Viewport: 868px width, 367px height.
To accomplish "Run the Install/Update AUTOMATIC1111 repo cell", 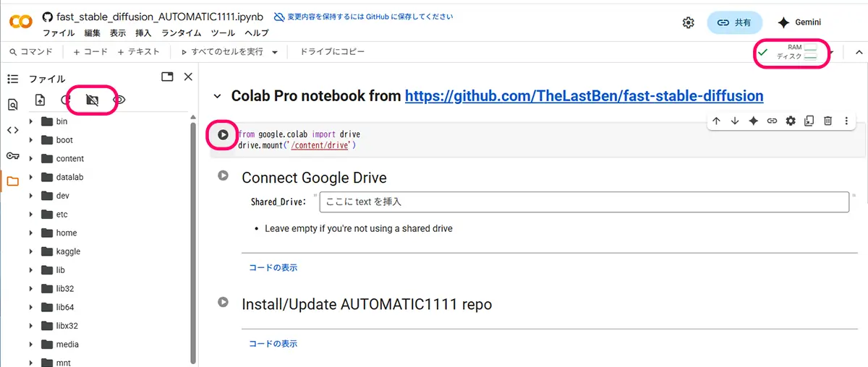I will [224, 302].
